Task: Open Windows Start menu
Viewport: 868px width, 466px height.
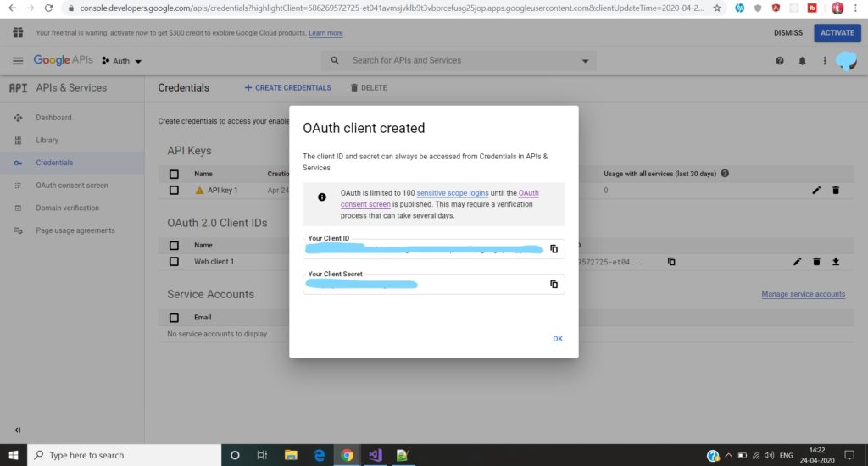Action: point(14,455)
